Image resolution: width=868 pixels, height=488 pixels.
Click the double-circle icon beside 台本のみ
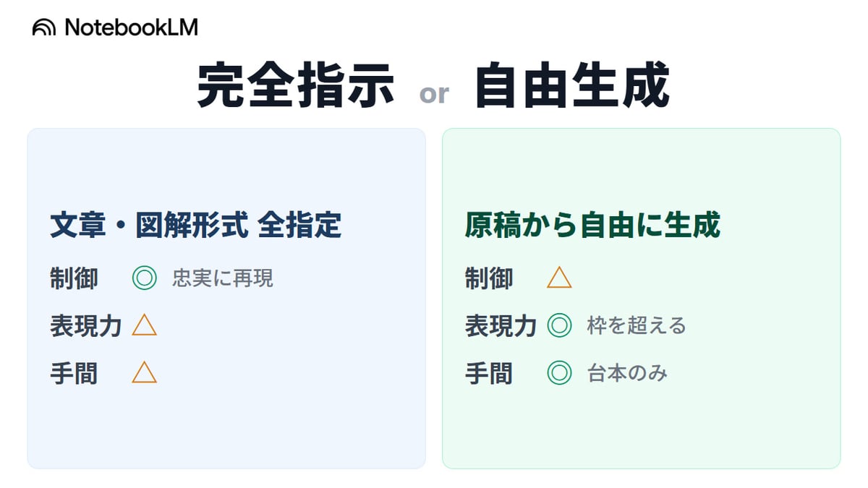point(559,373)
